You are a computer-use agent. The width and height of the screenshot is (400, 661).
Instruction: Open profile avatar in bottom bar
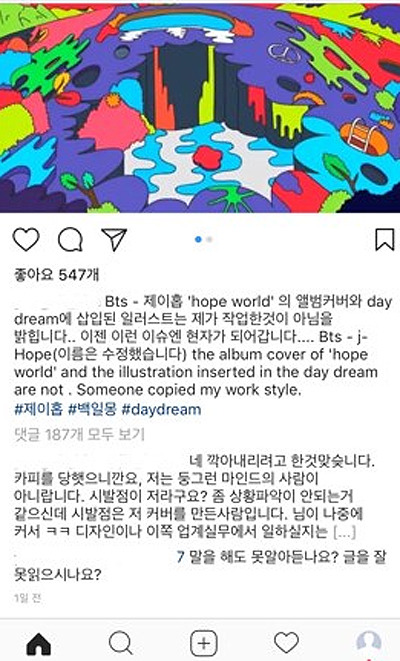[x=369, y=643]
